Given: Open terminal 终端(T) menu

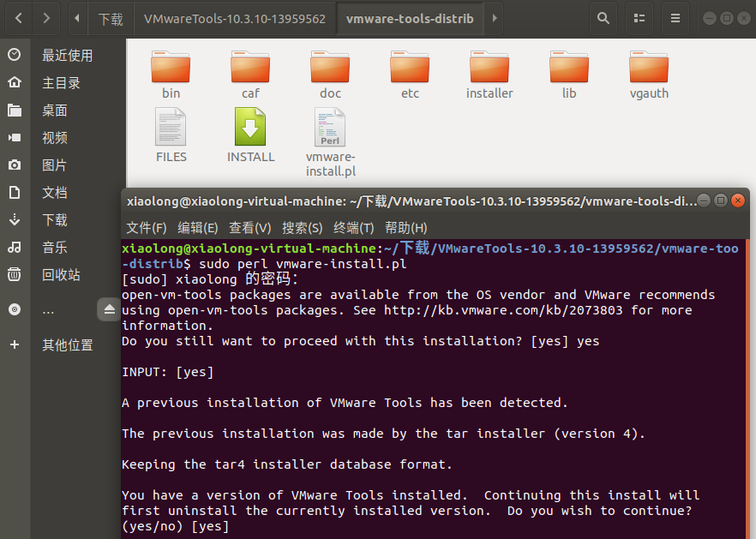Looking at the screenshot, I should 353,228.
